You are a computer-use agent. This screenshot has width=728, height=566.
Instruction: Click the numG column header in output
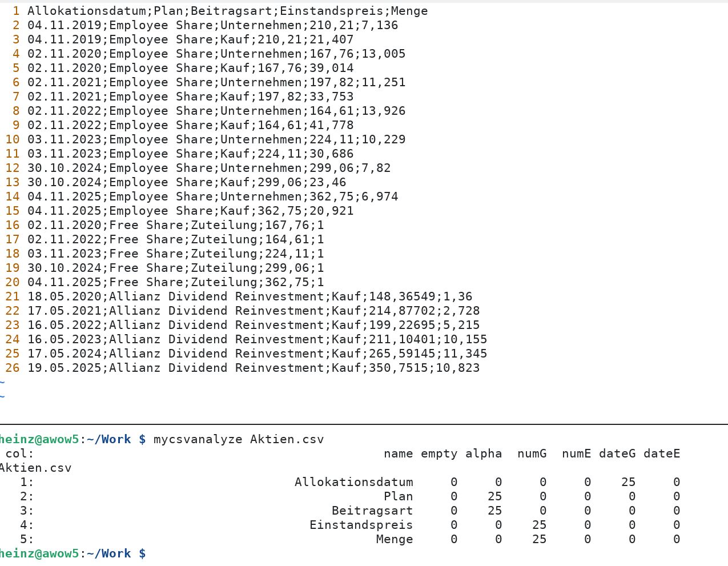(532, 453)
